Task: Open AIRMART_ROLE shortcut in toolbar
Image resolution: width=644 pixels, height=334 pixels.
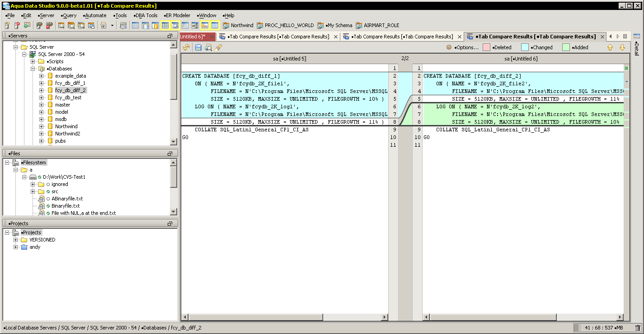Action: (378, 25)
